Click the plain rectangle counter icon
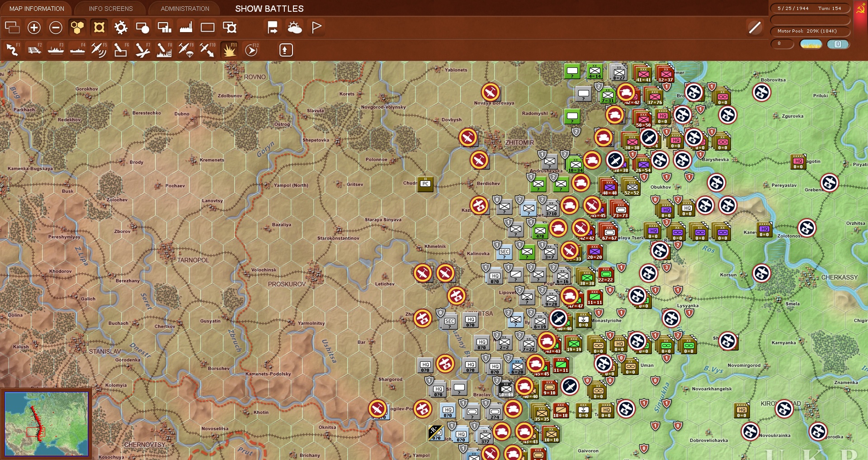The height and width of the screenshot is (460, 868). point(208,28)
